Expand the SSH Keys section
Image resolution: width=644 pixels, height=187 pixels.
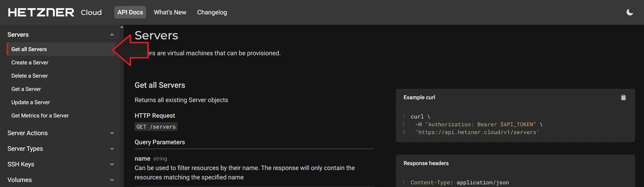pos(112,164)
